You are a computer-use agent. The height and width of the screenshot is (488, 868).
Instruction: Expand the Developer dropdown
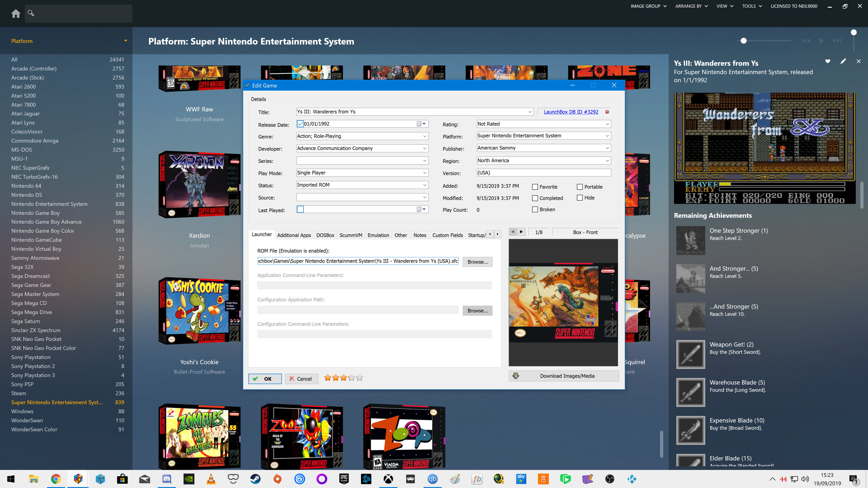(425, 148)
